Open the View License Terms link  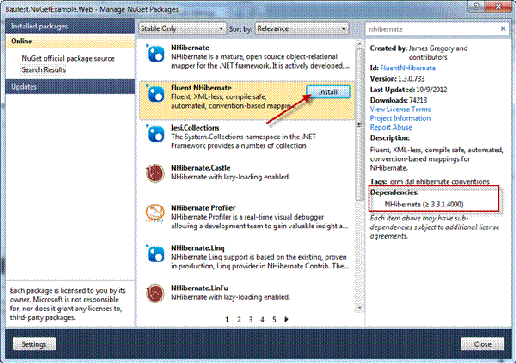pos(400,109)
